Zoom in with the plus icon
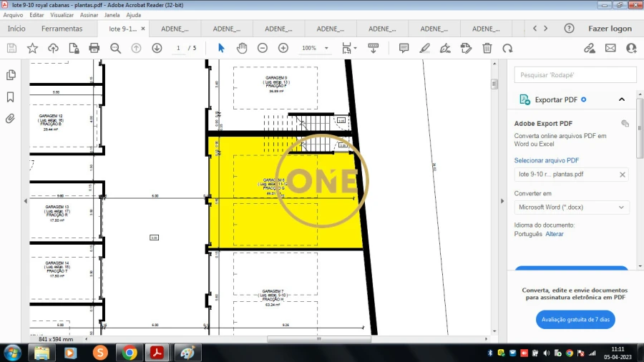This screenshot has height=362, width=644. pos(283,48)
